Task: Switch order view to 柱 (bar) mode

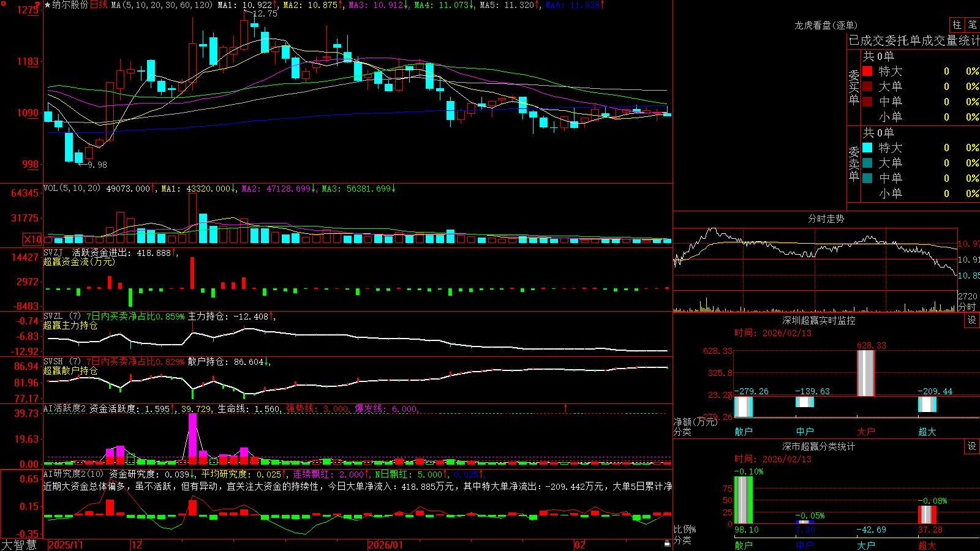Action: coord(957,24)
